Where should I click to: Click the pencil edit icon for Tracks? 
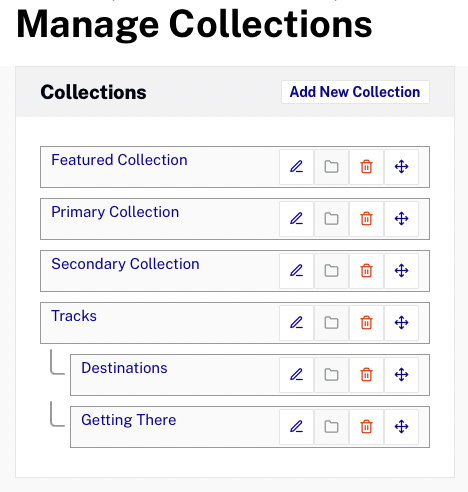point(296,323)
